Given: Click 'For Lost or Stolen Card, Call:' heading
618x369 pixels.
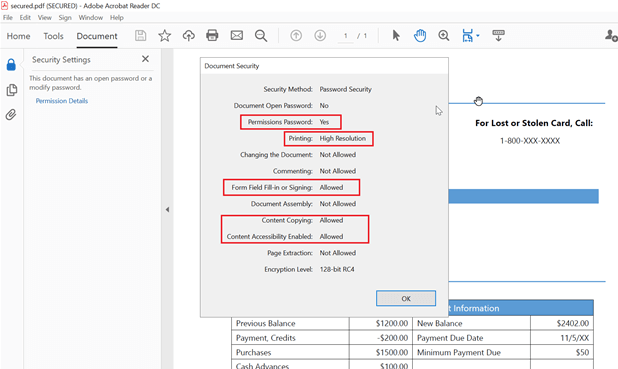Looking at the screenshot, I should pos(534,123).
